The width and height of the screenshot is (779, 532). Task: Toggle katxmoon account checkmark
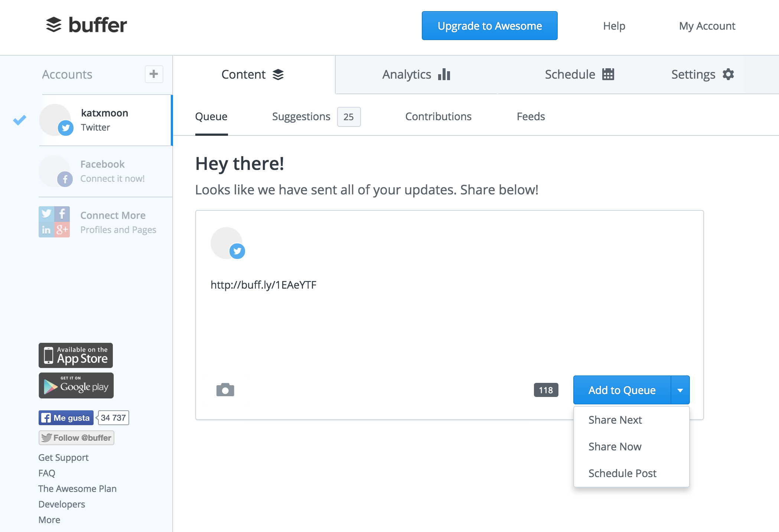20,120
